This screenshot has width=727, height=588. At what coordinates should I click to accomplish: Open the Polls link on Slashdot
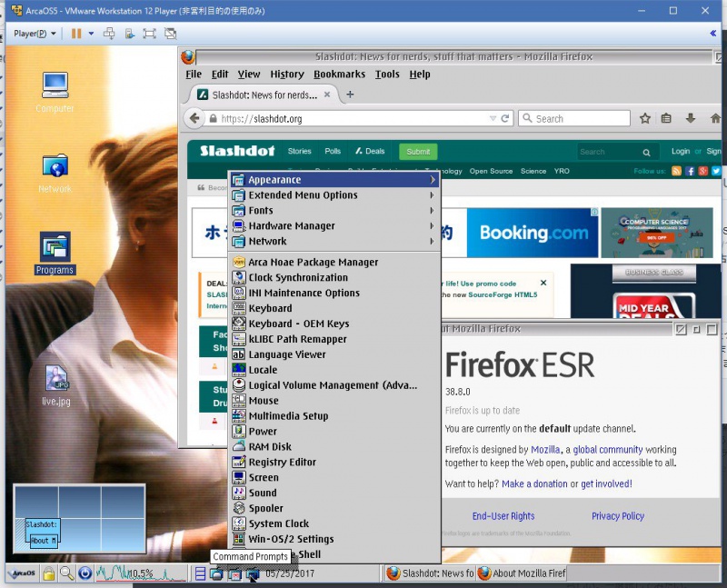(333, 151)
